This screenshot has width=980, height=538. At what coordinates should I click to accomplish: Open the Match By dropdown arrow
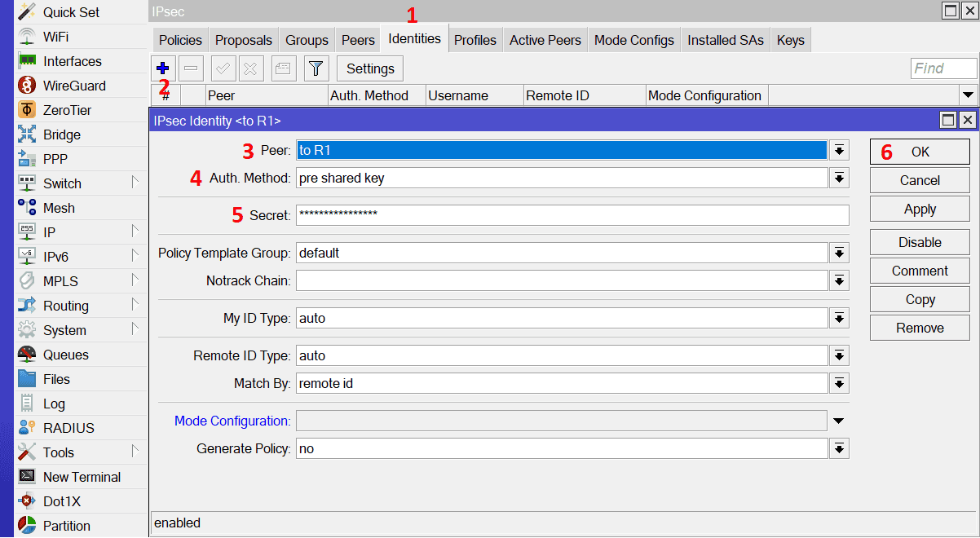tap(839, 383)
